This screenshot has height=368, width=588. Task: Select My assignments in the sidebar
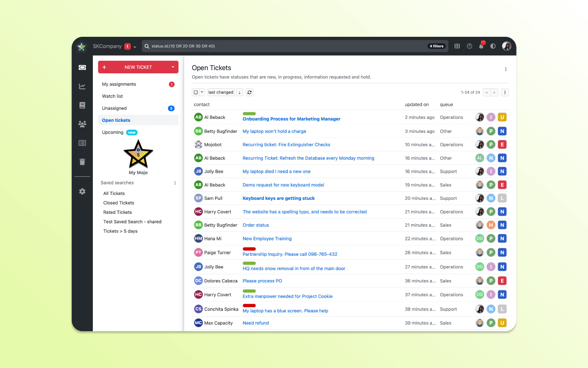tap(138, 84)
